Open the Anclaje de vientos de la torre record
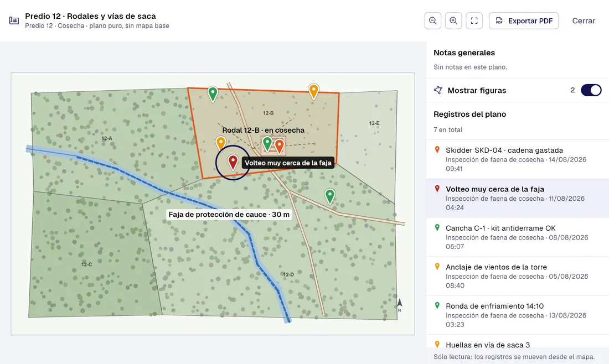Image resolution: width=609 pixels, height=364 pixels. click(517, 276)
